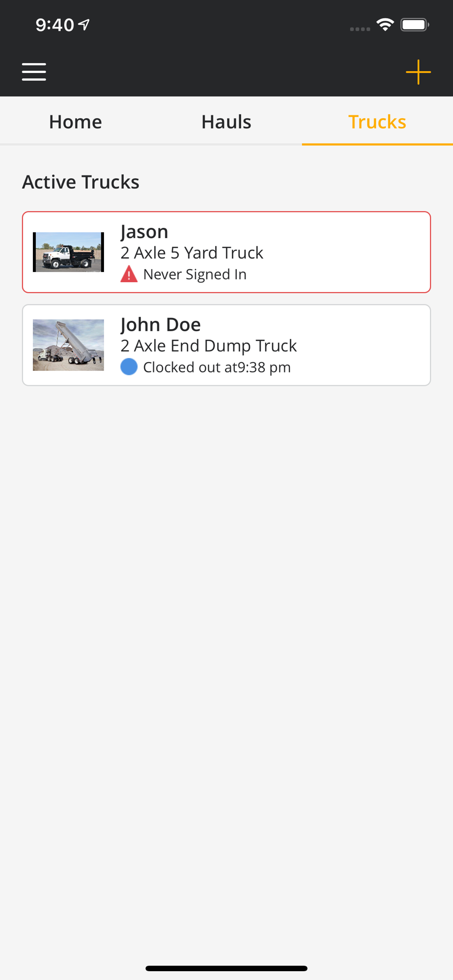453x980 pixels.
Task: Click the Never Signed In status text
Action: (195, 274)
